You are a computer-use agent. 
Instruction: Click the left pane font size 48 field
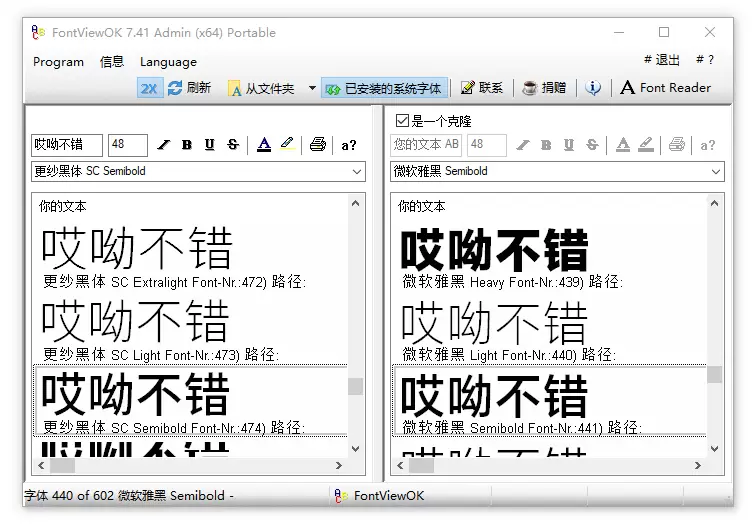pos(128,145)
